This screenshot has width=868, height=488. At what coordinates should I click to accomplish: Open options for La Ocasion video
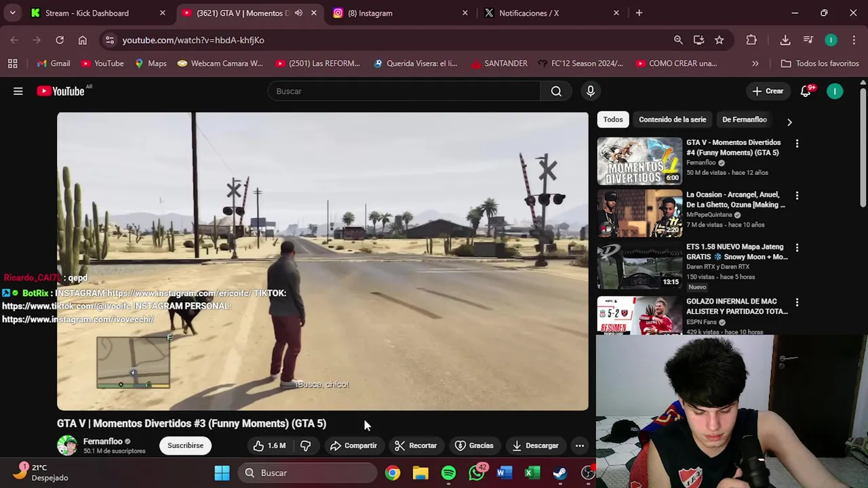pos(797,196)
